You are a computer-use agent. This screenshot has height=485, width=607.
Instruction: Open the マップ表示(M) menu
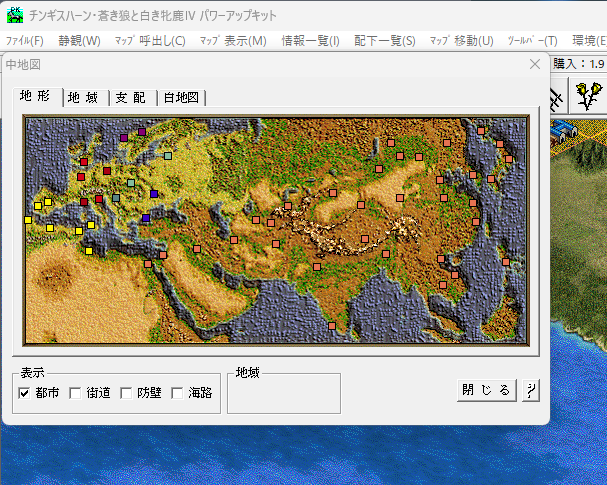click(x=233, y=41)
